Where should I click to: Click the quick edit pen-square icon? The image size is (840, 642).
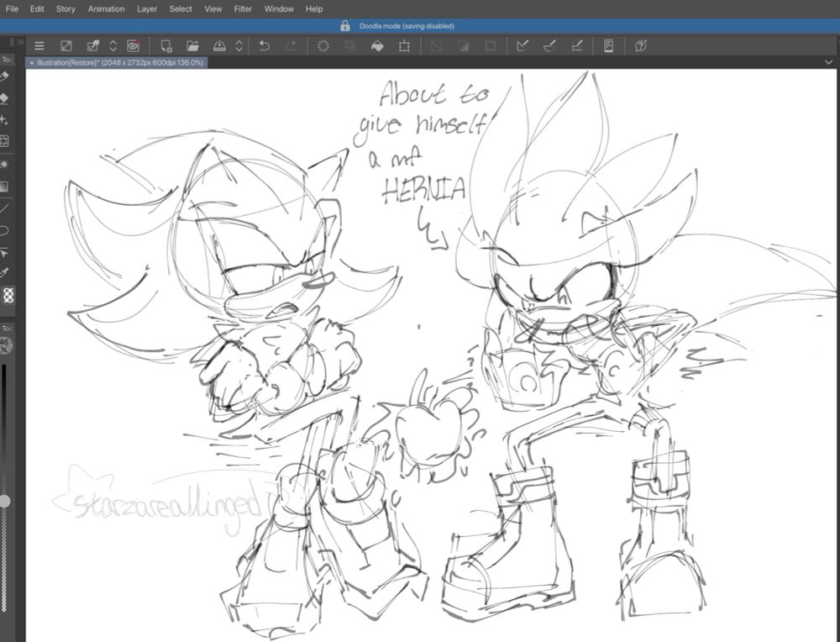[93, 46]
